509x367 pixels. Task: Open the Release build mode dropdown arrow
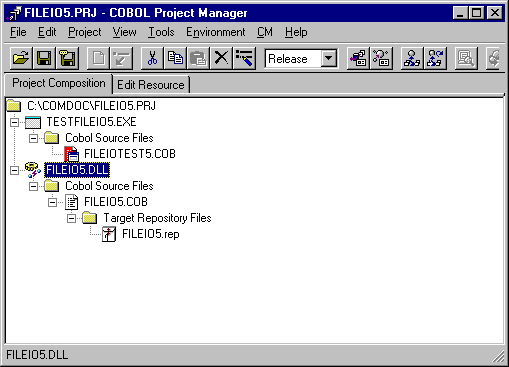pyautogui.click(x=329, y=58)
